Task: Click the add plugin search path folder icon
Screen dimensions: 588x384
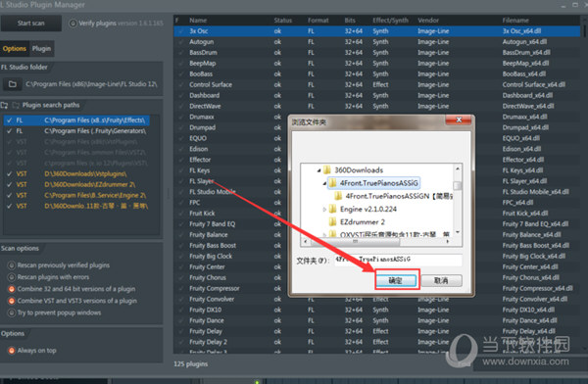Action: tap(4, 106)
